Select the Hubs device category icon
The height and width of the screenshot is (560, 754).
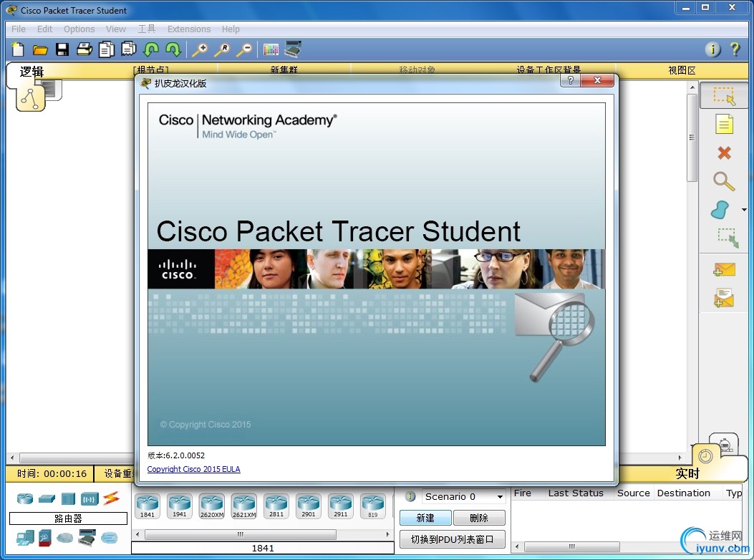68,498
